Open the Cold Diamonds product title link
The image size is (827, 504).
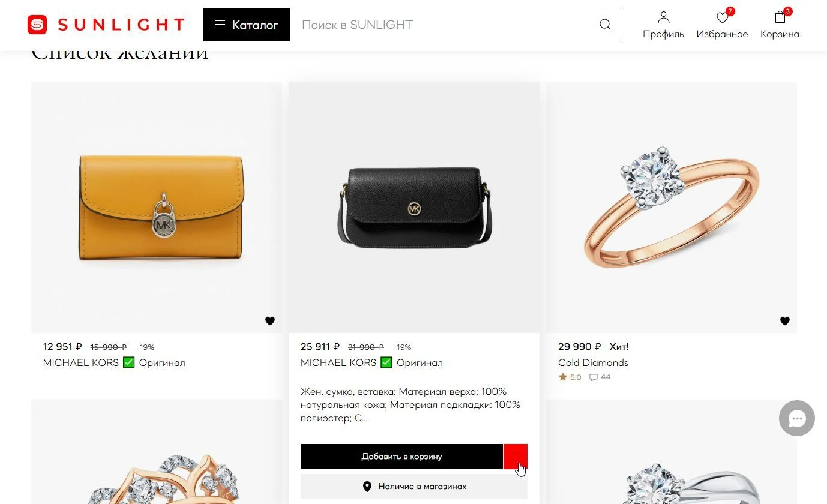pos(593,362)
